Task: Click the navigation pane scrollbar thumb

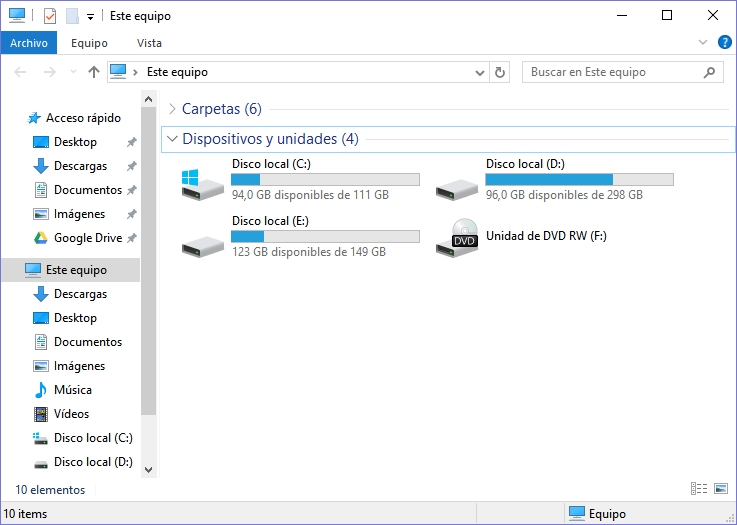Action: 149,261
